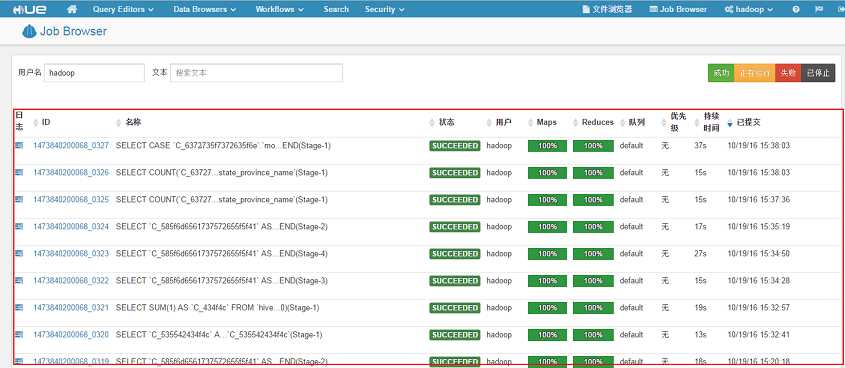Click submit time 10/19/16 15:32:41
The width and height of the screenshot is (845, 368).
(759, 335)
